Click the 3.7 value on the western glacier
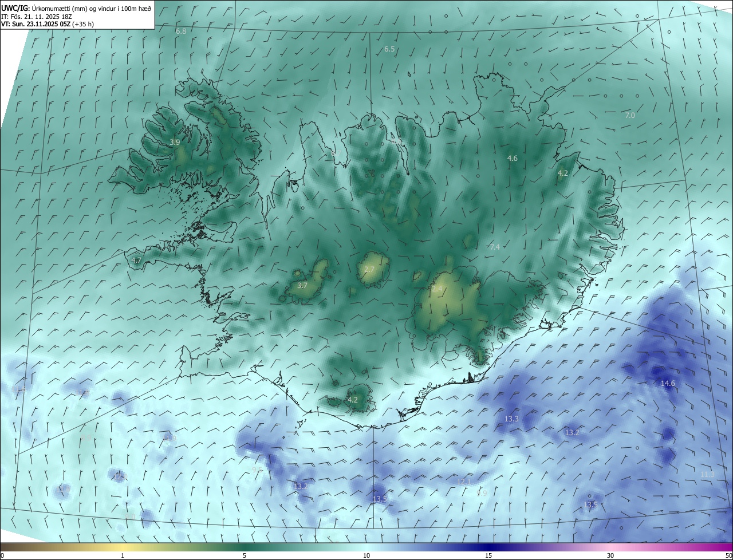This screenshot has height=560, width=733. coord(302,286)
